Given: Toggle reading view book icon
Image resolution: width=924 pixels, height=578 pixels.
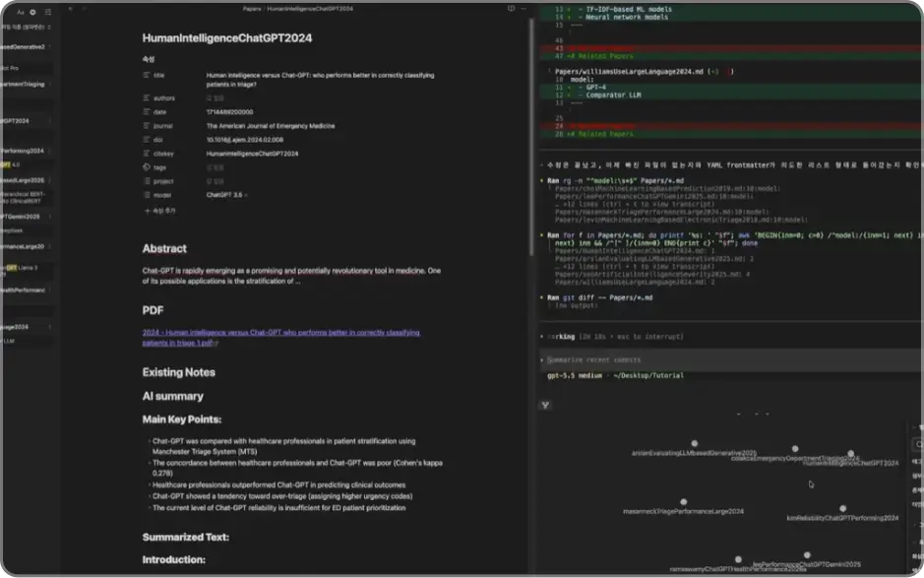Looking at the screenshot, I should (511, 9).
